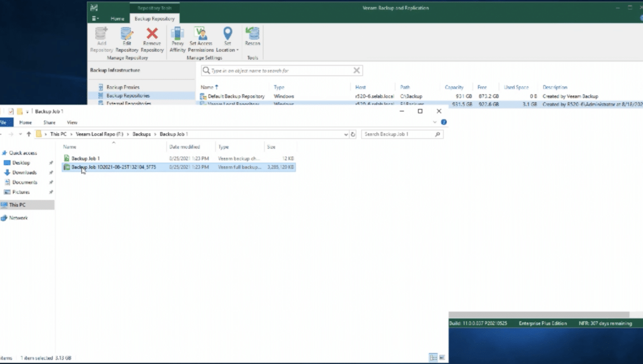This screenshot has height=364, width=643.
Task: Open Explorer Home ribbon tab
Action: pyautogui.click(x=25, y=122)
